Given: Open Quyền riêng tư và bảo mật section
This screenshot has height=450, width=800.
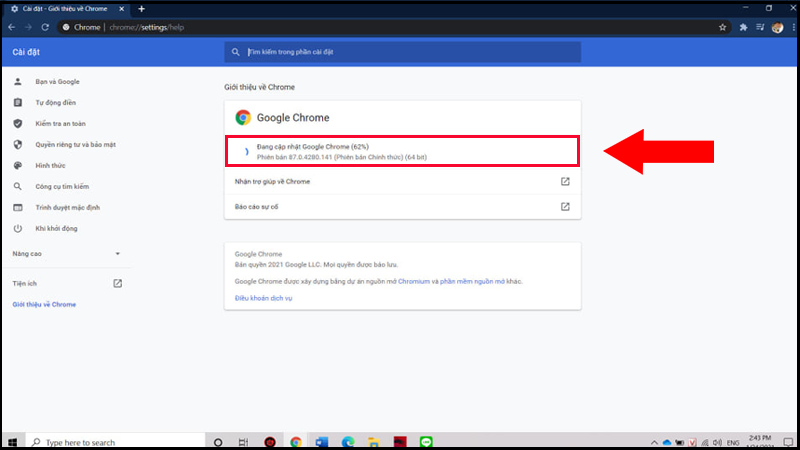Looking at the screenshot, I should 76,144.
